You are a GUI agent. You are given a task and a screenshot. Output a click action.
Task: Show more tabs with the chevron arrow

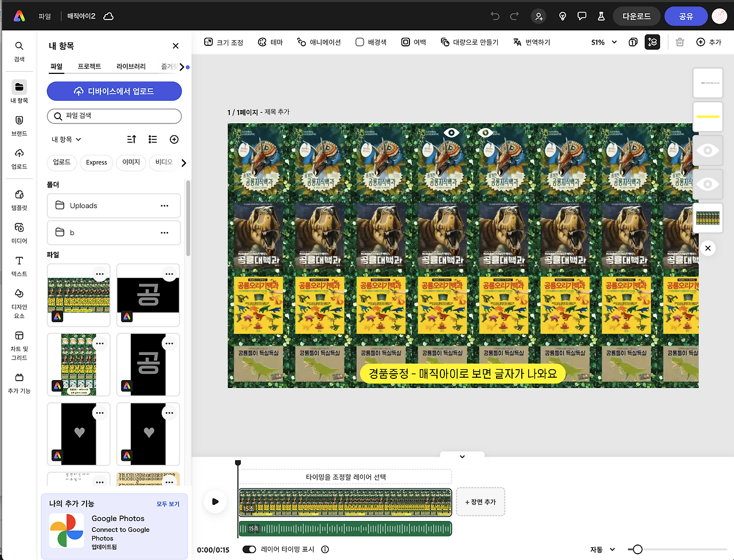click(182, 67)
